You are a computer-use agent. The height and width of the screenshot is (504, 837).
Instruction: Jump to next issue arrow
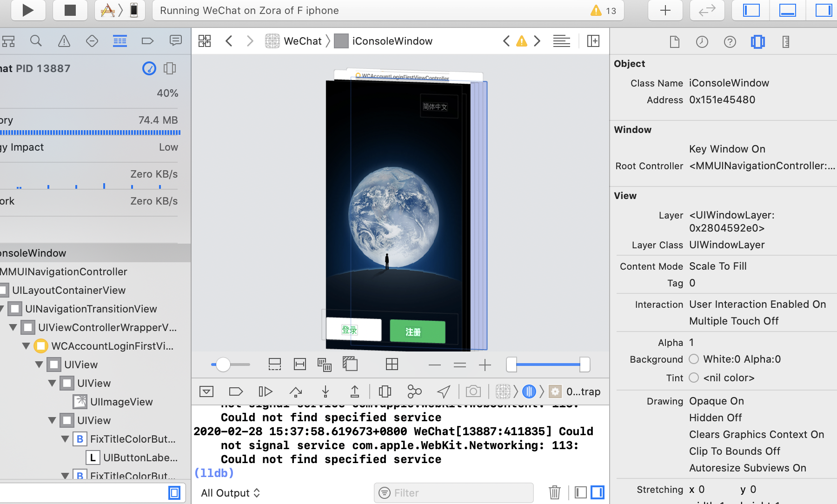click(537, 41)
